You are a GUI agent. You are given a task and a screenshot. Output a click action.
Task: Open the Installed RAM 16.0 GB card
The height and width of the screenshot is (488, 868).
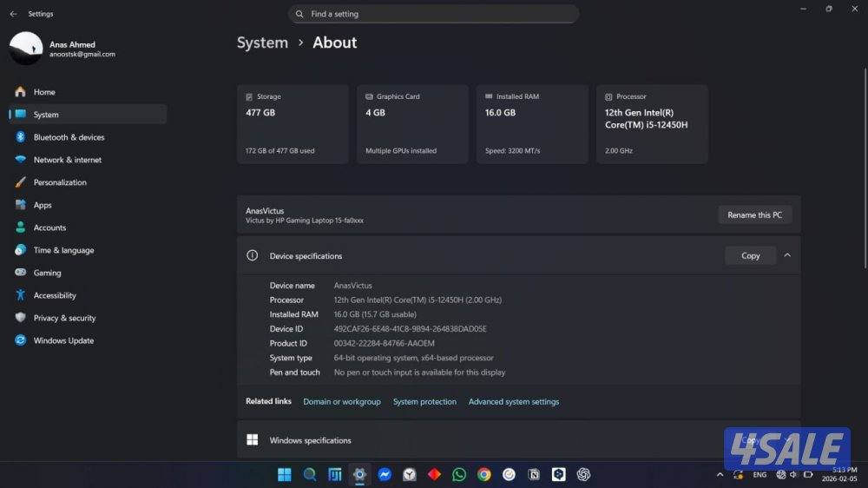[x=532, y=124]
